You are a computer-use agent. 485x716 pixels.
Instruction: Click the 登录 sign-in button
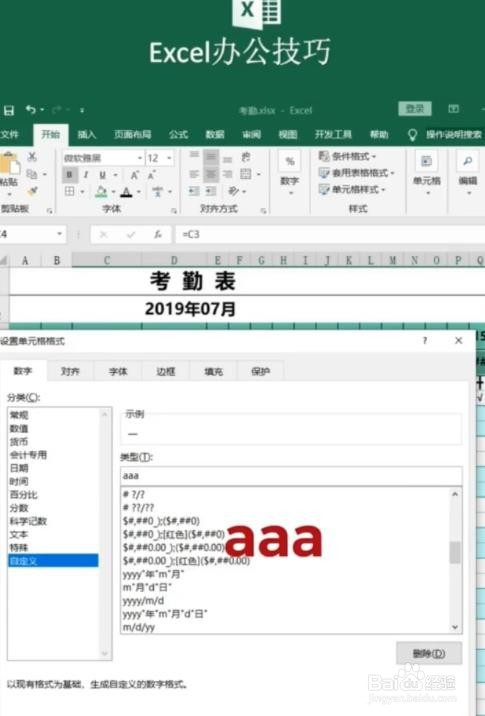tap(415, 109)
